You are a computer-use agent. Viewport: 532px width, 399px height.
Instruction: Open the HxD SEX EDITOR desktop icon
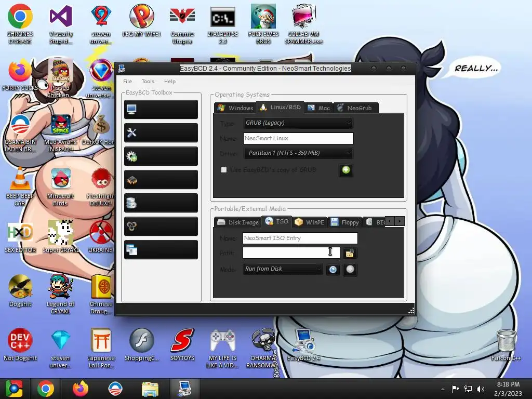[x=20, y=237]
